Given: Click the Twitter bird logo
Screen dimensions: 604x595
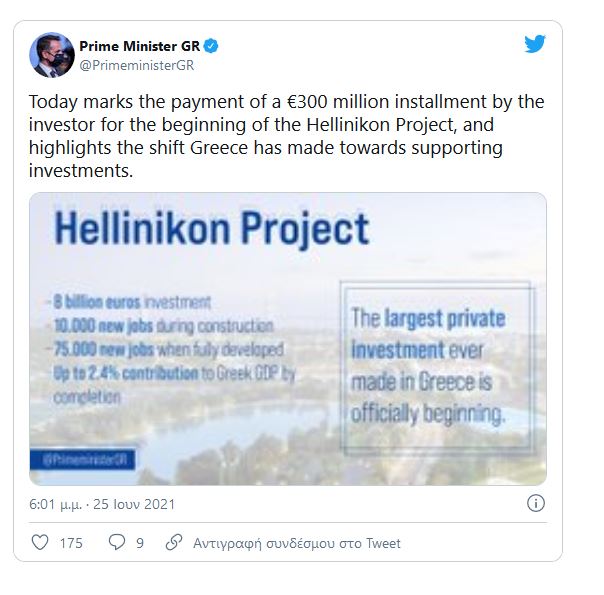Looking at the screenshot, I should point(535,45).
